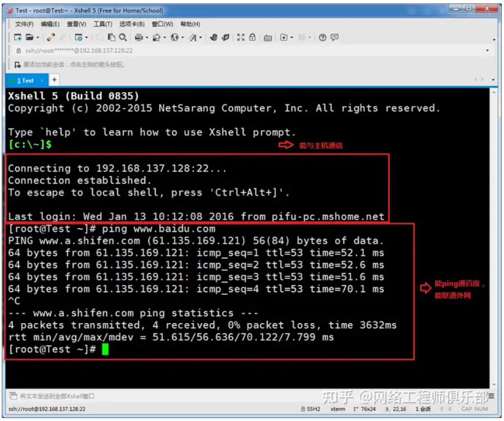Click the Feedback speech bubble icon
504x421 pixels.
335,37
